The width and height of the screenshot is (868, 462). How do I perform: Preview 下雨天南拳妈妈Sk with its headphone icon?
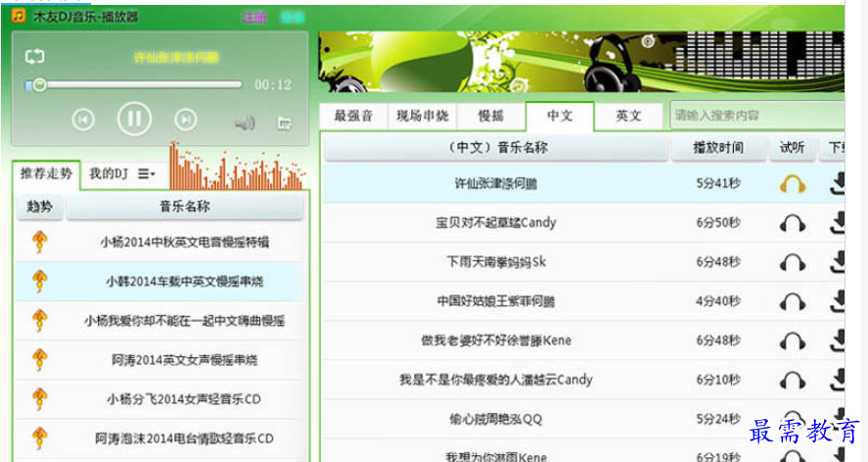coord(793,262)
